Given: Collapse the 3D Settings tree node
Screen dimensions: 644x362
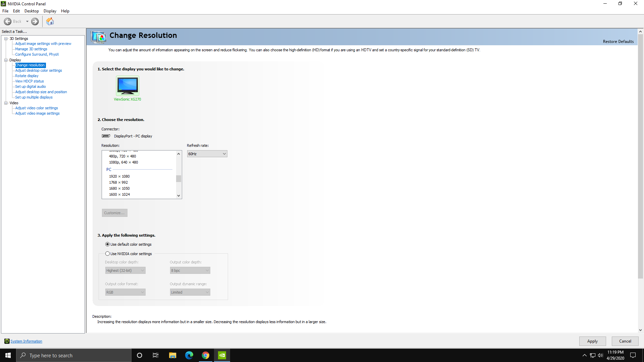Looking at the screenshot, I should click(x=6, y=39).
